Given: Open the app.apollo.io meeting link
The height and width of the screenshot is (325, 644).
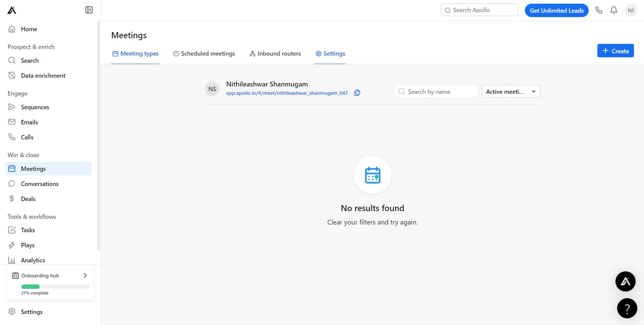Looking at the screenshot, I should [287, 93].
